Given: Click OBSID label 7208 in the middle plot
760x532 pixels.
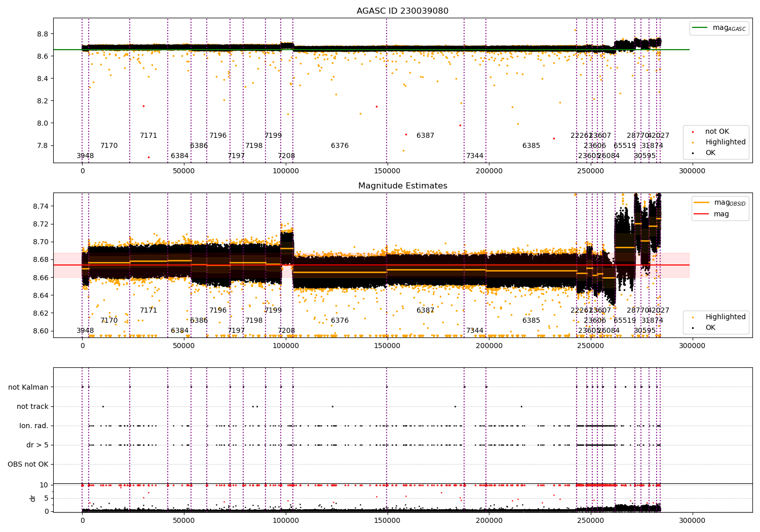Looking at the screenshot, I should [286, 331].
